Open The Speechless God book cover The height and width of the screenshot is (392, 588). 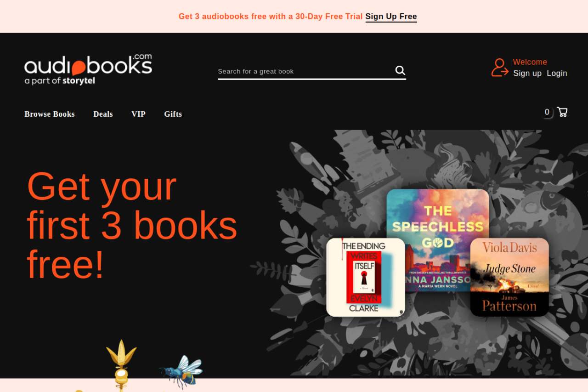(438, 240)
